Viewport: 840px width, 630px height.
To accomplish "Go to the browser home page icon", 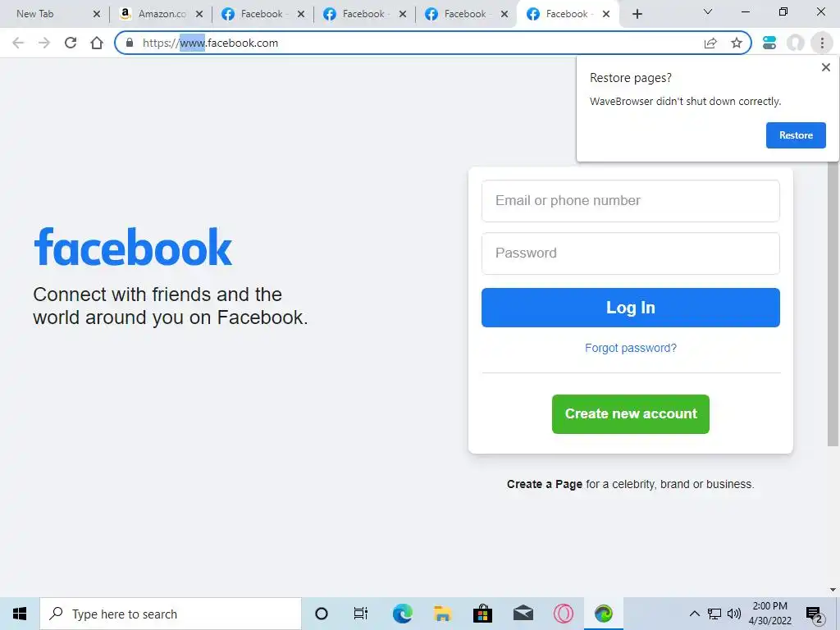I will tap(97, 43).
